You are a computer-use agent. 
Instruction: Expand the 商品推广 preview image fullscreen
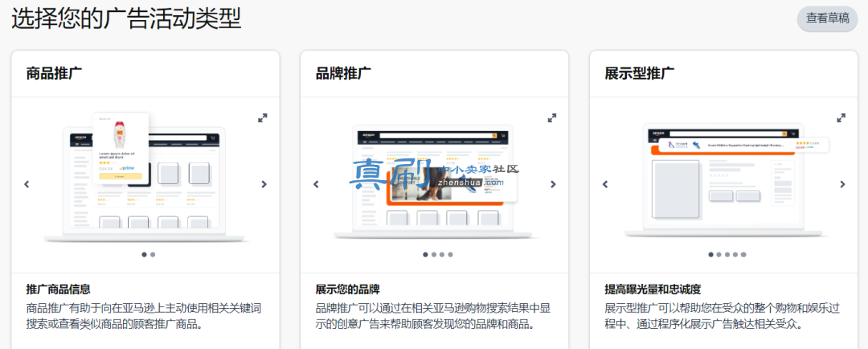click(x=262, y=118)
